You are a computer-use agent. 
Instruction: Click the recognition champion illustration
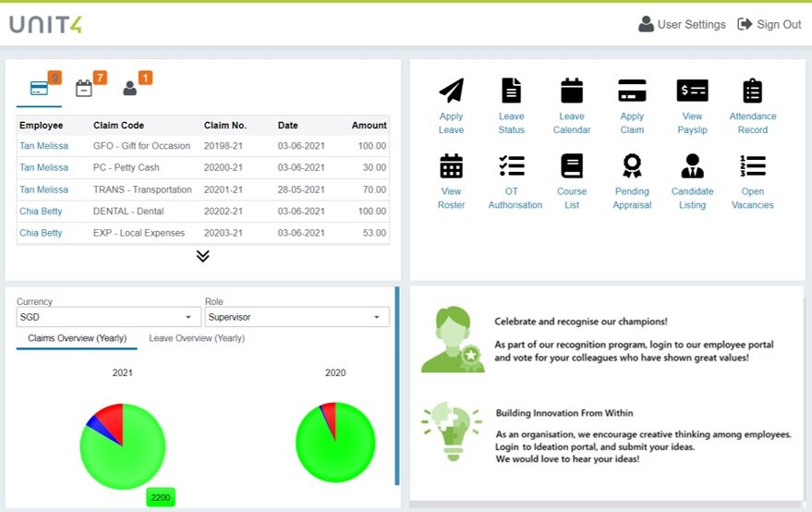tap(454, 339)
